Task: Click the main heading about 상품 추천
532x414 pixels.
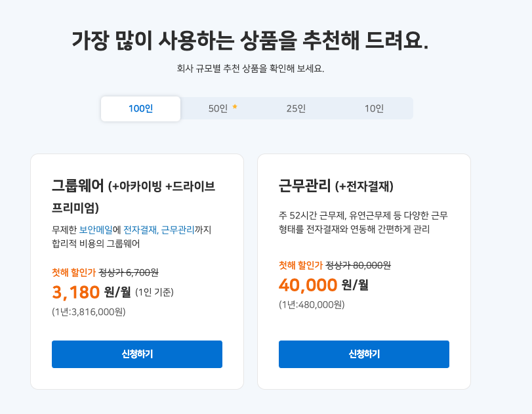Action: tap(249, 40)
